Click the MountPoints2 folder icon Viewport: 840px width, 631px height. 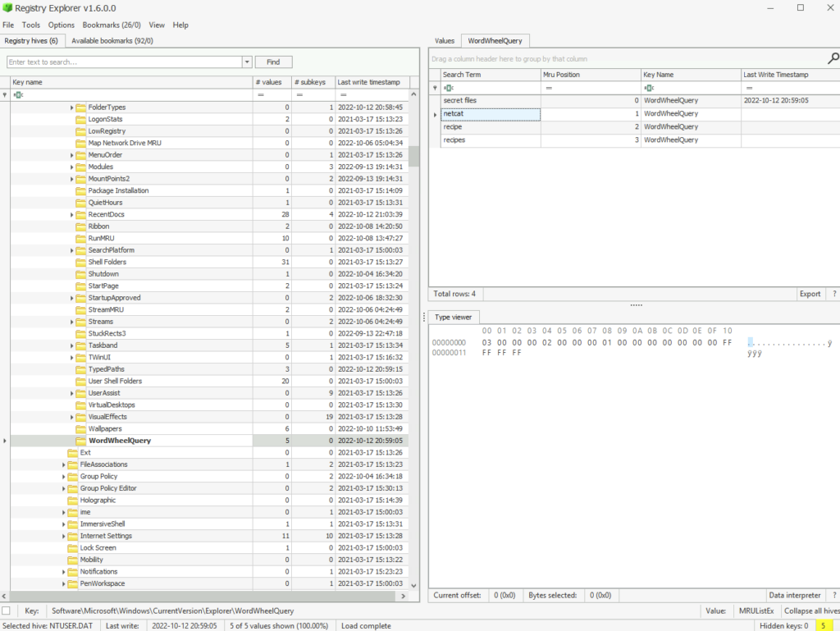point(81,179)
